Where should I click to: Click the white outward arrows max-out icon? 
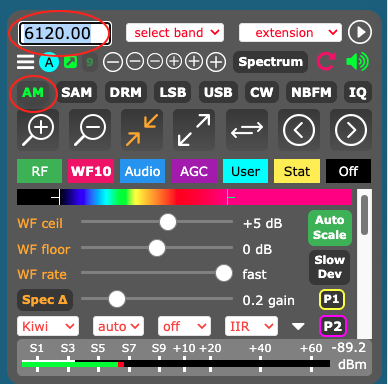coord(194,130)
